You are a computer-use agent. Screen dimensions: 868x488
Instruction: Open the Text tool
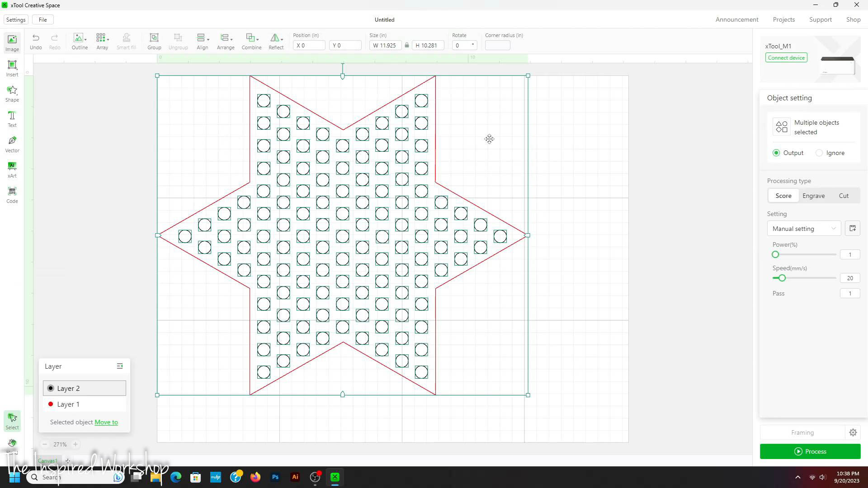pyautogui.click(x=12, y=118)
